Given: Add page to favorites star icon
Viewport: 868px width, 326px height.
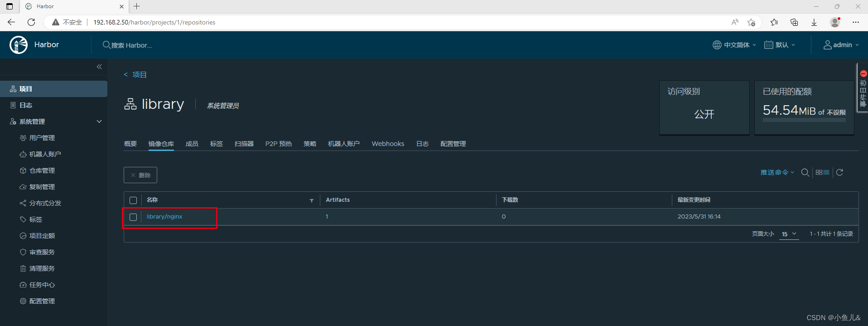Looking at the screenshot, I should coord(752,22).
